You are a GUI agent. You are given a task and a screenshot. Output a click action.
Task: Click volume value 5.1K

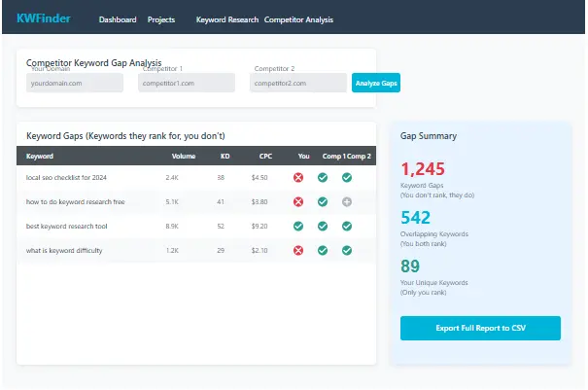172,202
